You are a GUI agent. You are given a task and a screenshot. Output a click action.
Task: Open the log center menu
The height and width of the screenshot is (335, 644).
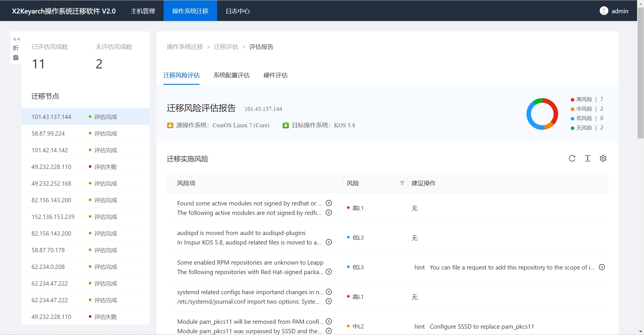[x=237, y=11]
